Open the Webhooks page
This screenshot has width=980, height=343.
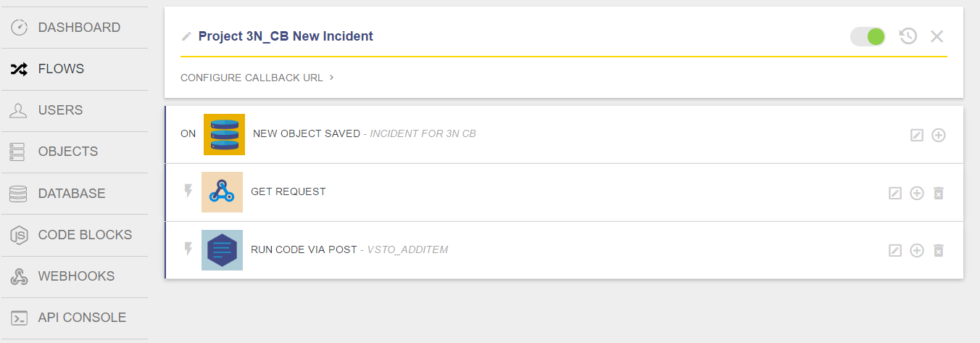tap(76, 276)
